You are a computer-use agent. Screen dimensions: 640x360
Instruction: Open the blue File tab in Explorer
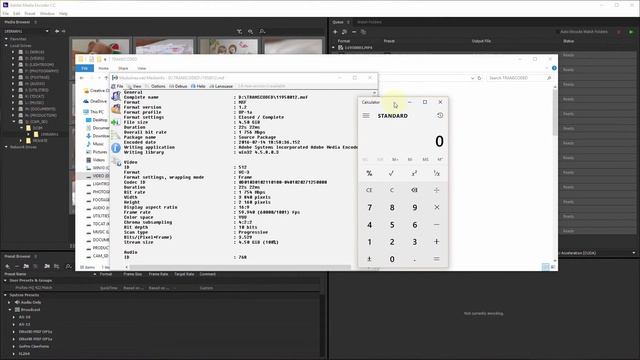coord(84,68)
